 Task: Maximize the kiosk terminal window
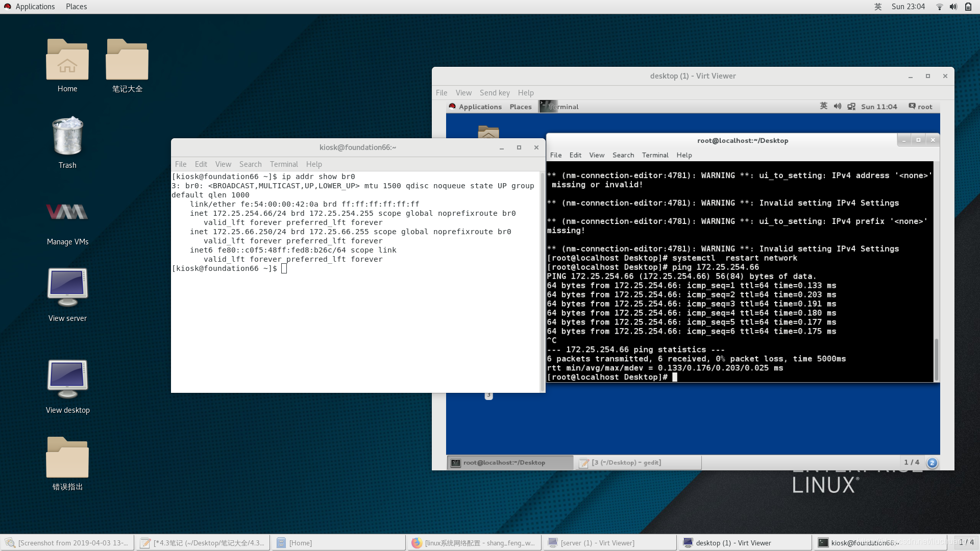pyautogui.click(x=519, y=147)
